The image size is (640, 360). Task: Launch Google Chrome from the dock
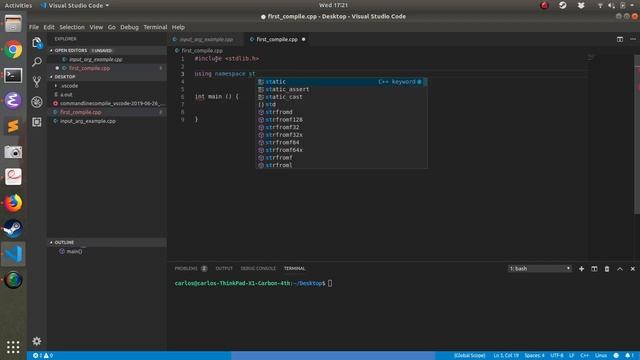tap(13, 50)
